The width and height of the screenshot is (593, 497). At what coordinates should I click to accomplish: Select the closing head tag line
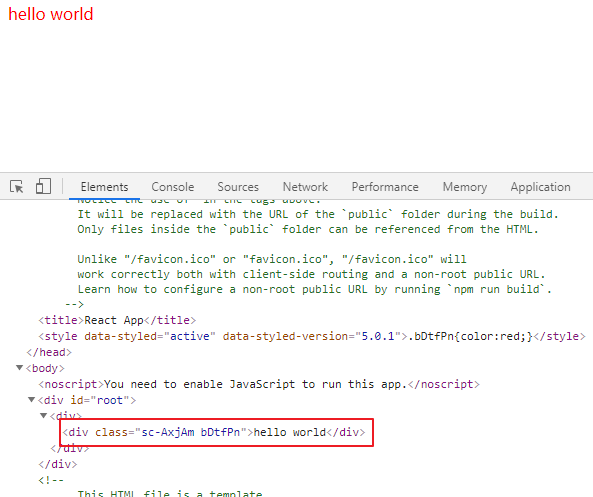pyautogui.click(x=49, y=353)
